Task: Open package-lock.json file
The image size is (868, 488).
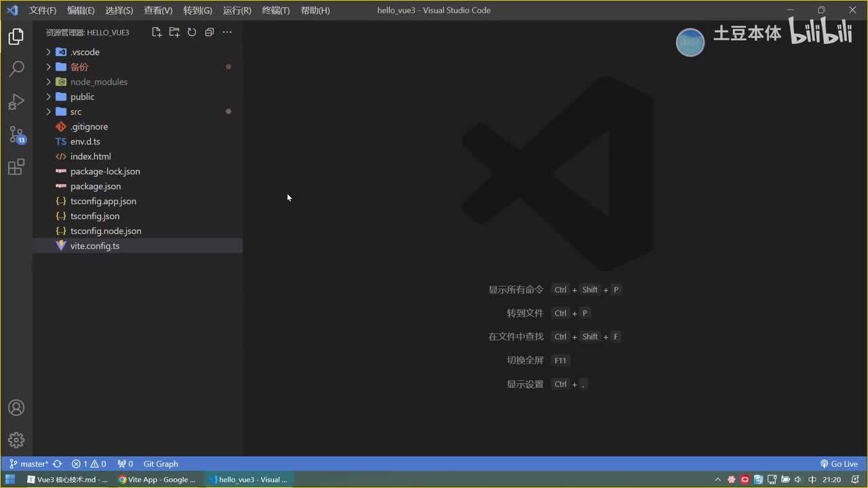Action: coord(137,171)
